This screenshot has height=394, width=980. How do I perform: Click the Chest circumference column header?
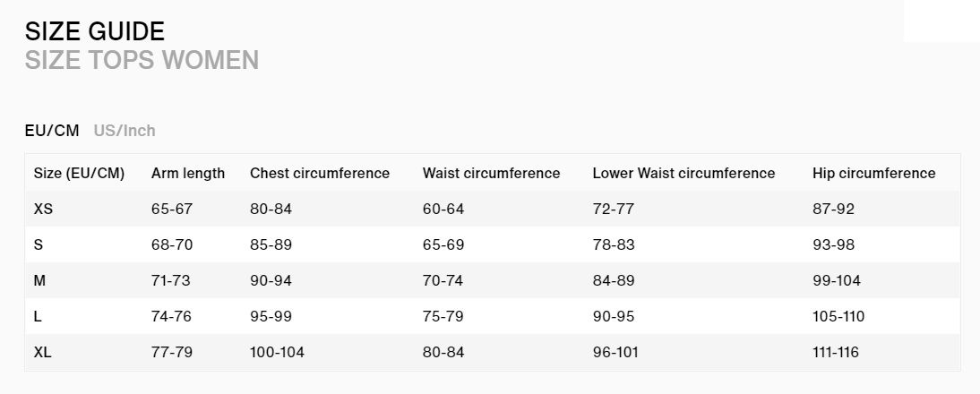coord(320,174)
